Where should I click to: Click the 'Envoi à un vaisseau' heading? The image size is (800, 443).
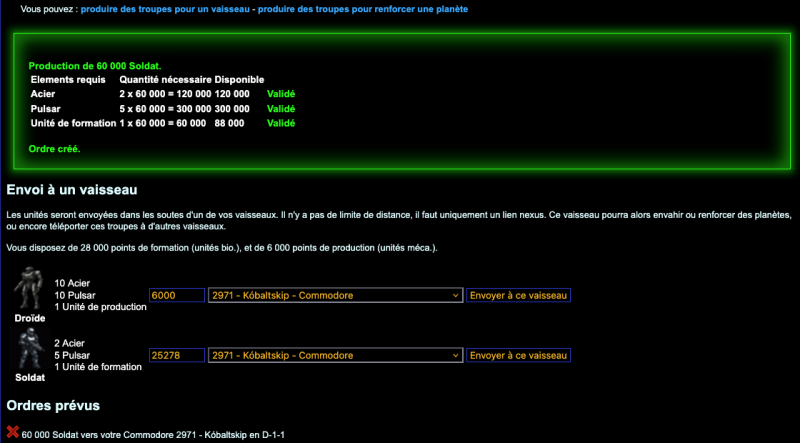pyautogui.click(x=72, y=190)
